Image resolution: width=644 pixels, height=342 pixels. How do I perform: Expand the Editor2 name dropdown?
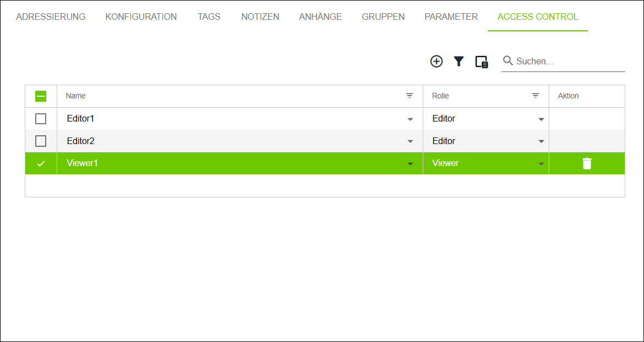(410, 142)
